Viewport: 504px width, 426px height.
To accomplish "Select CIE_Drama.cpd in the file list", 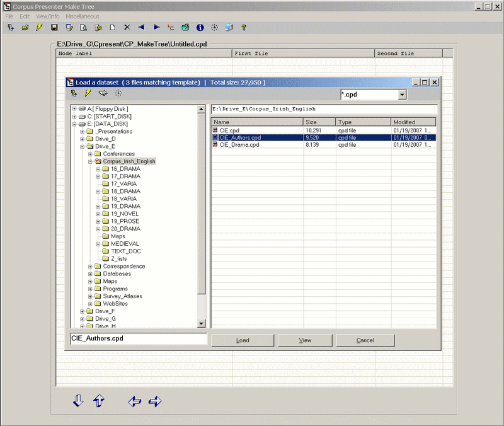I will pos(239,144).
